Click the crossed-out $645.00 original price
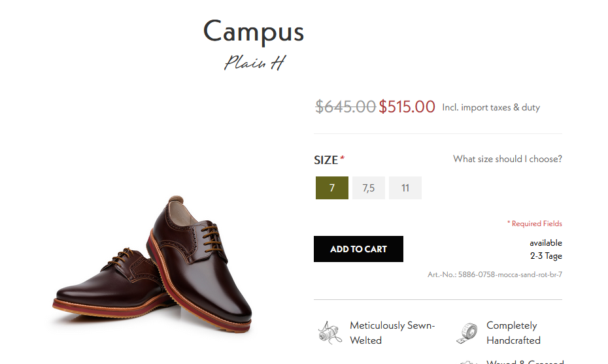608x364 pixels. [x=345, y=107]
